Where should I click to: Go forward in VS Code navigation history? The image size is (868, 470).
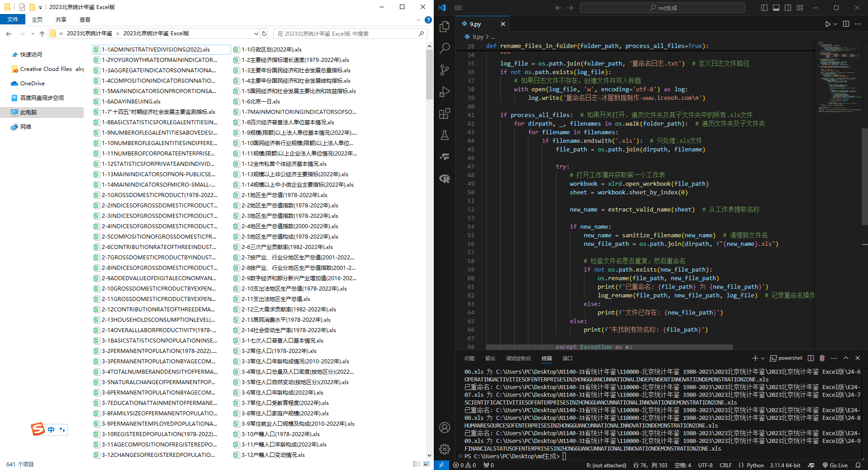click(x=570, y=8)
